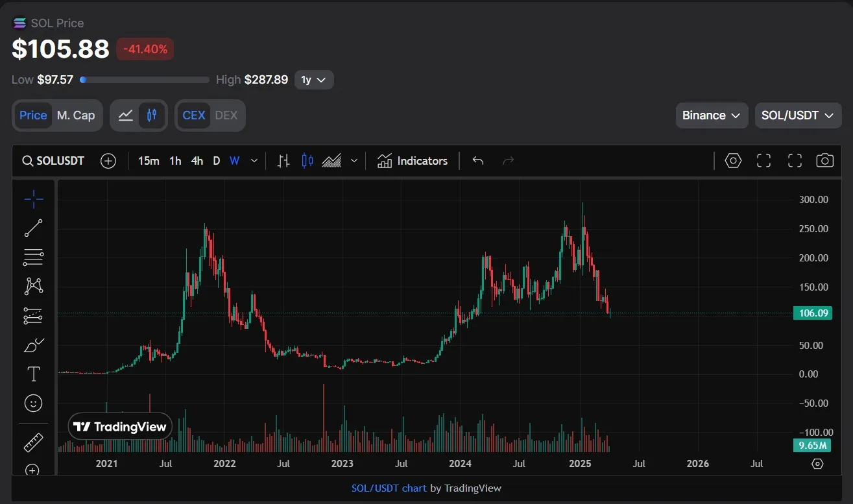Select the 15m timeframe
The image size is (853, 504).
click(x=149, y=161)
